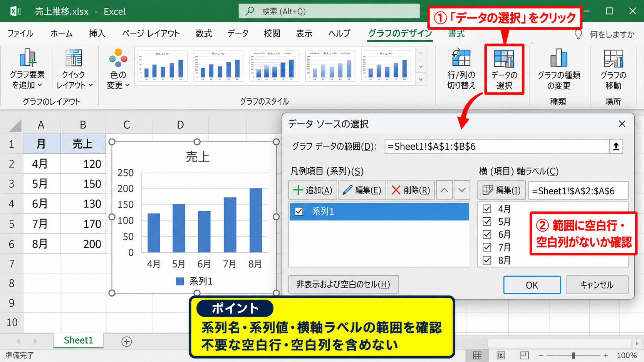This screenshot has height=362, width=644.
Task: Click the 削除(R) button to remove series
Action: pyautogui.click(x=411, y=190)
